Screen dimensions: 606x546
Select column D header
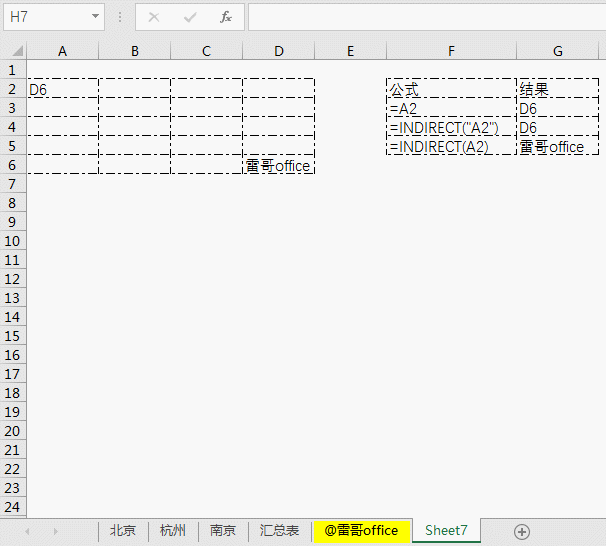[279, 51]
